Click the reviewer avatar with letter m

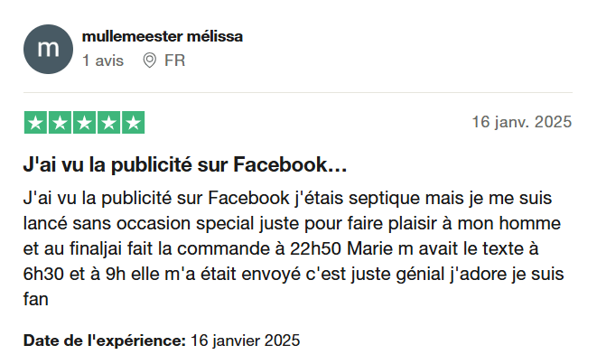48,50
